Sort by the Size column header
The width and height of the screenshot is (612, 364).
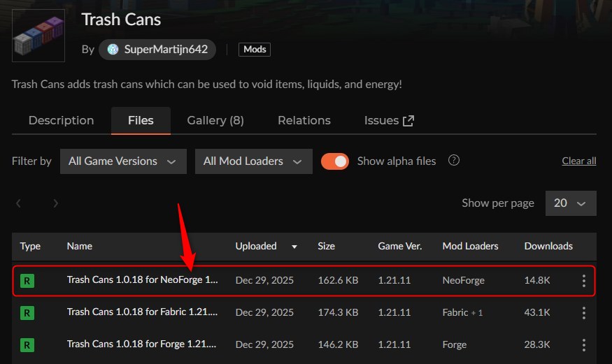327,247
